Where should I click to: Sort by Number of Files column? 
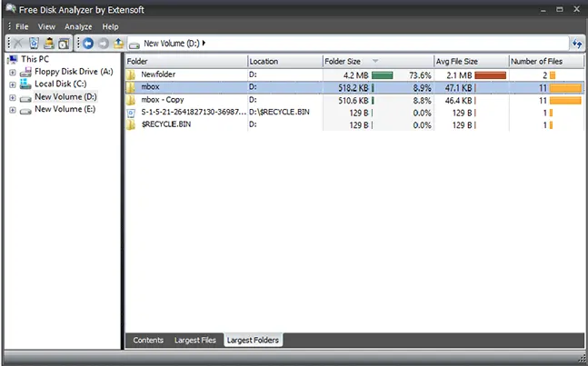(x=546, y=62)
